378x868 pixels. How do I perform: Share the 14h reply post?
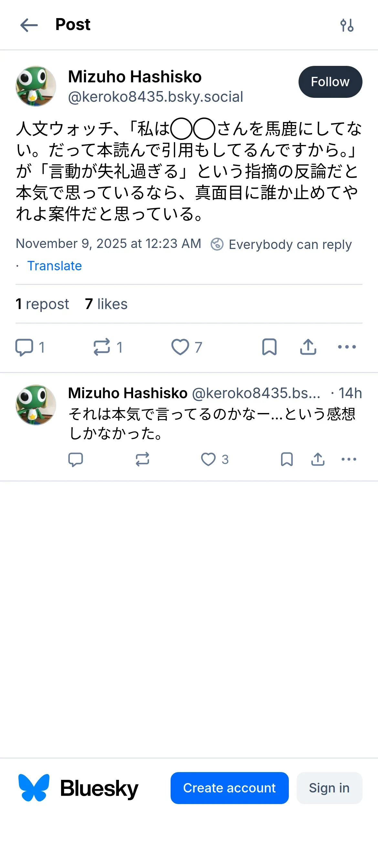click(318, 459)
